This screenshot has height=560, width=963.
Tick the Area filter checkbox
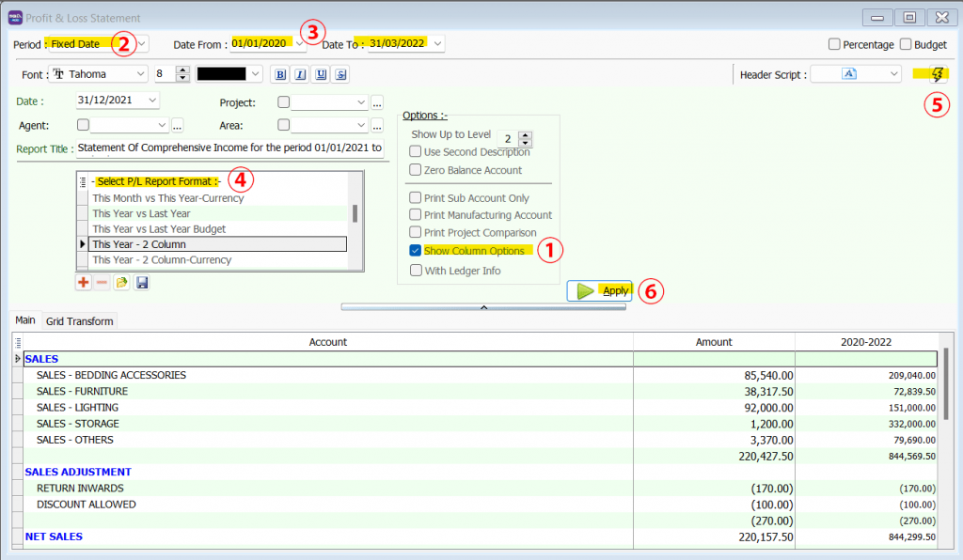coord(283,125)
